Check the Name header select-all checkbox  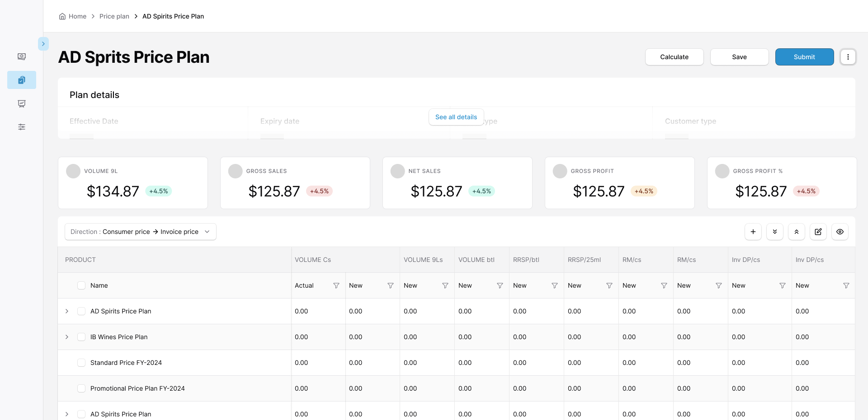point(81,285)
